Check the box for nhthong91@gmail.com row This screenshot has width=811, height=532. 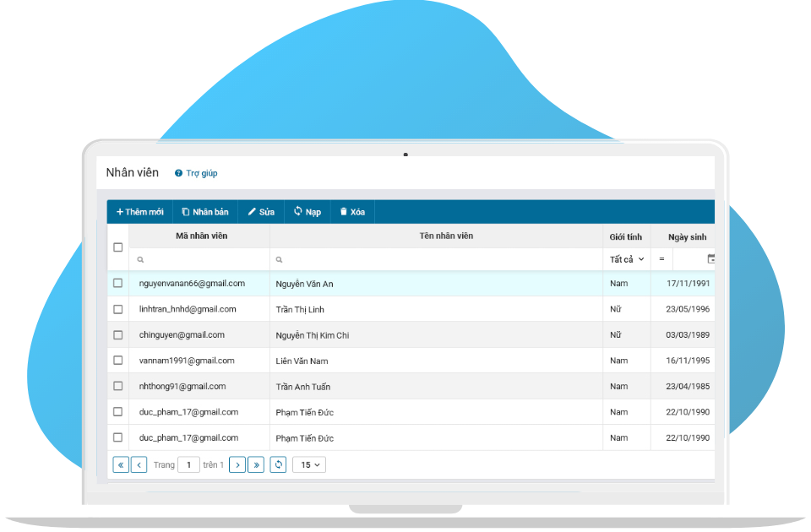coord(118,386)
